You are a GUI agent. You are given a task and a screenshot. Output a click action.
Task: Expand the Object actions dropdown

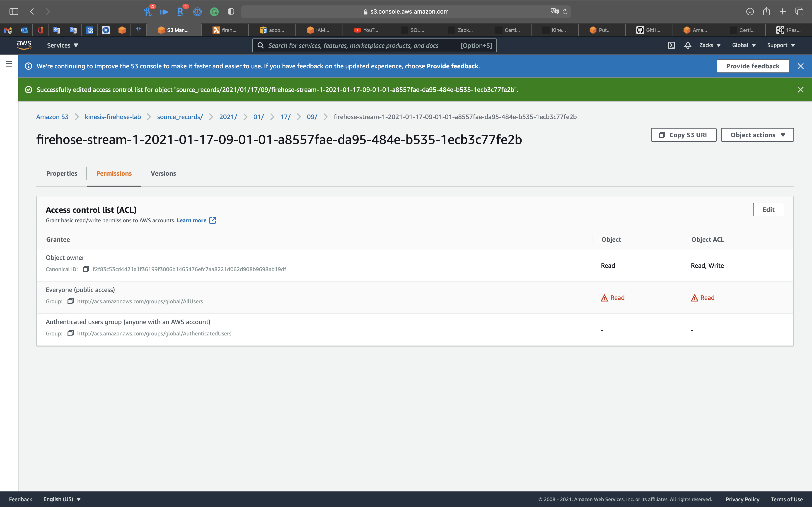coord(757,135)
